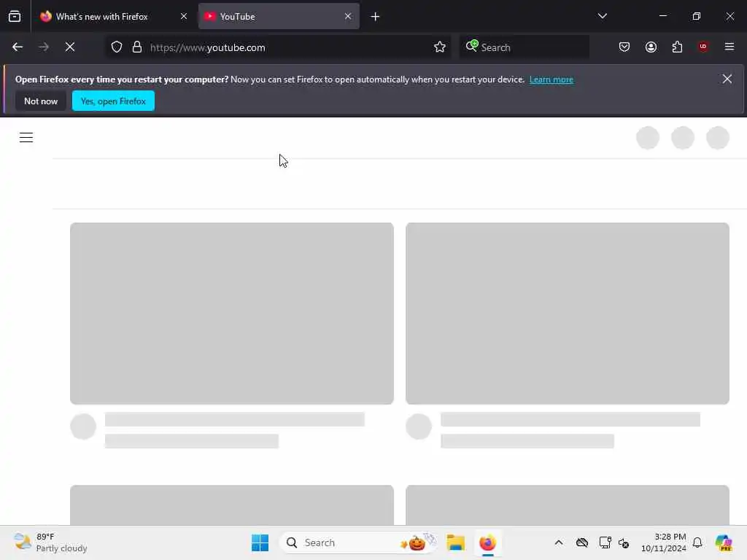Open a new tab with plus button
Viewport: 747px width, 560px height.
pyautogui.click(x=375, y=17)
